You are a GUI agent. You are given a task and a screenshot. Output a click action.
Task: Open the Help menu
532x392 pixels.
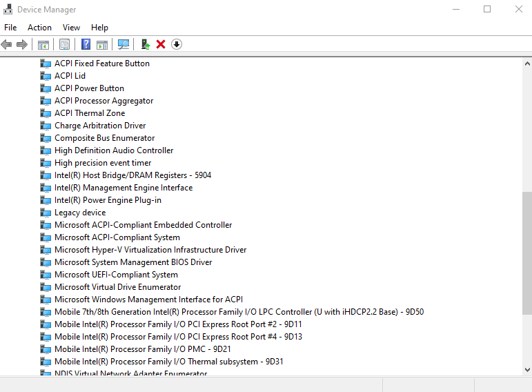click(99, 28)
